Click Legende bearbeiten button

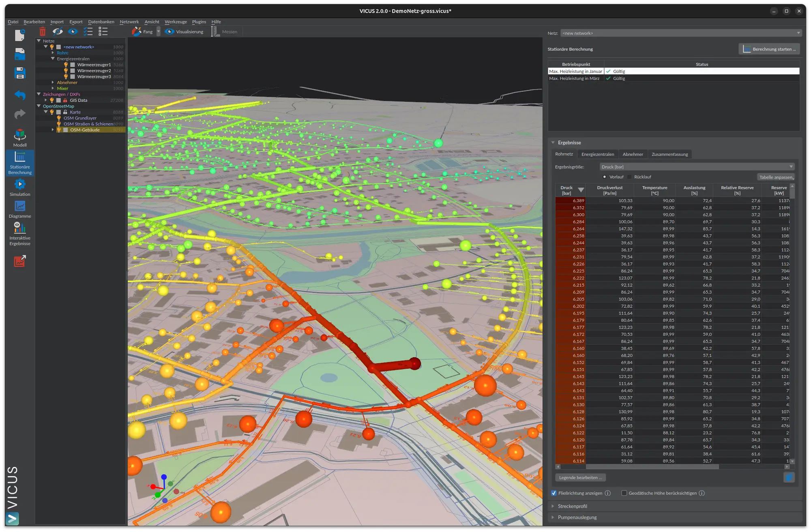click(x=580, y=478)
